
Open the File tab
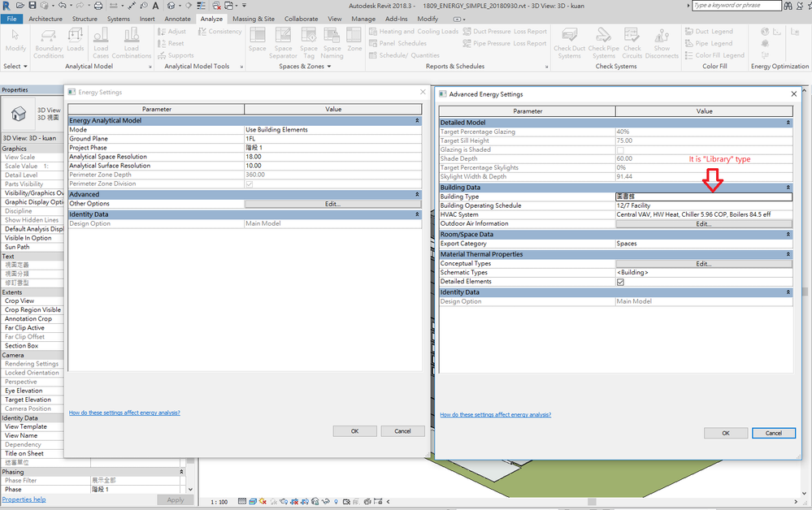pyautogui.click(x=11, y=19)
